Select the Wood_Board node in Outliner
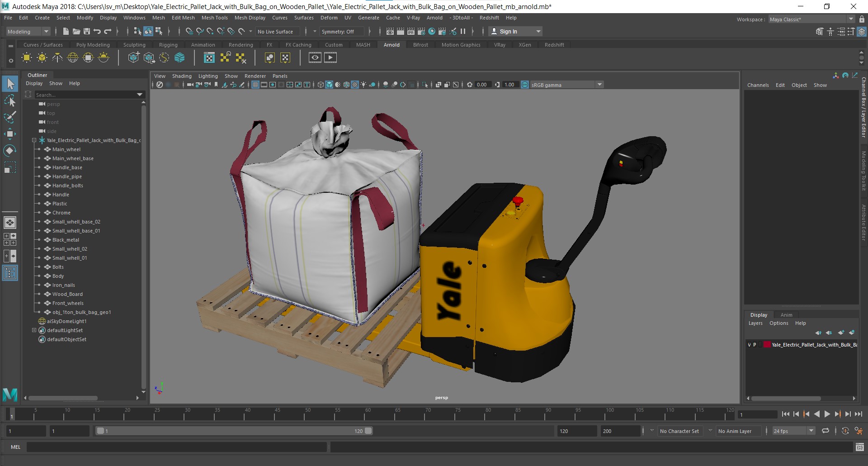The height and width of the screenshot is (466, 868). tap(67, 294)
